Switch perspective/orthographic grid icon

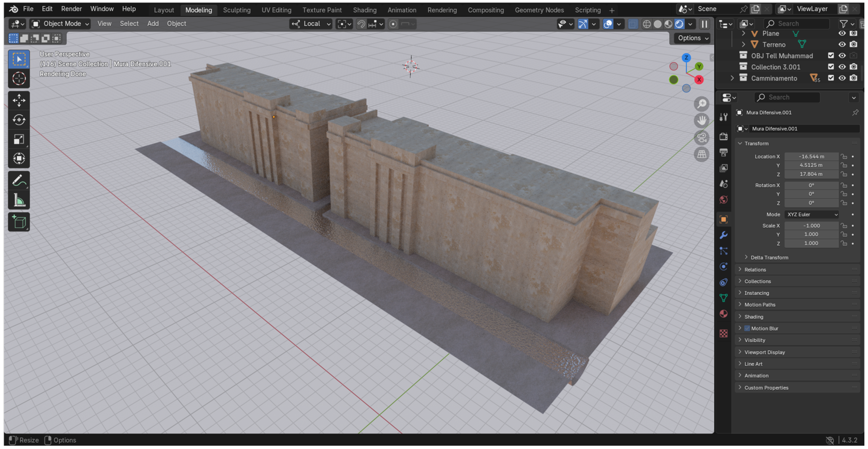(x=702, y=154)
